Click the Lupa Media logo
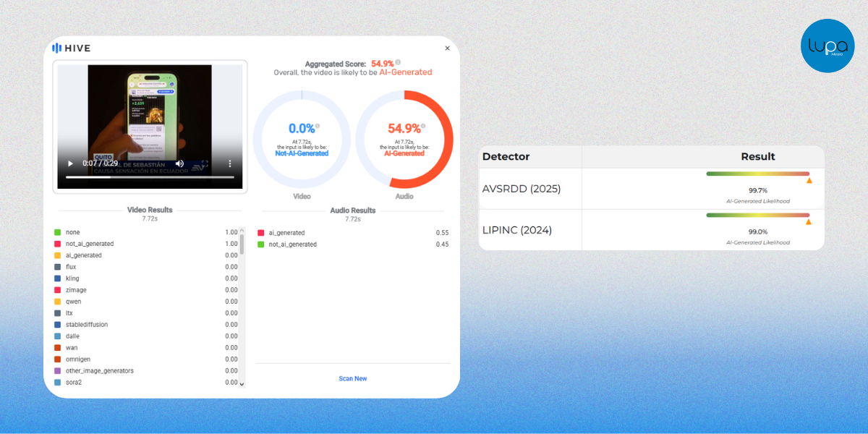This screenshot has width=868, height=434. [827, 46]
